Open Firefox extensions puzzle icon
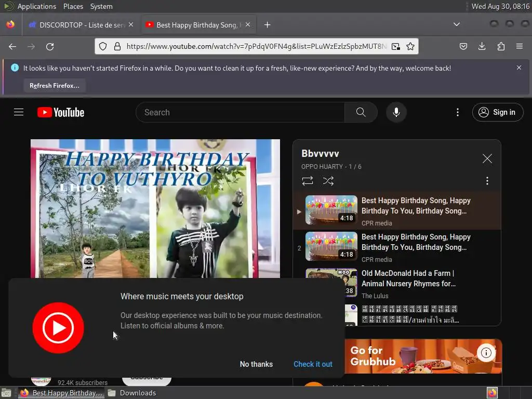Image resolution: width=532 pixels, height=399 pixels. 501,46
